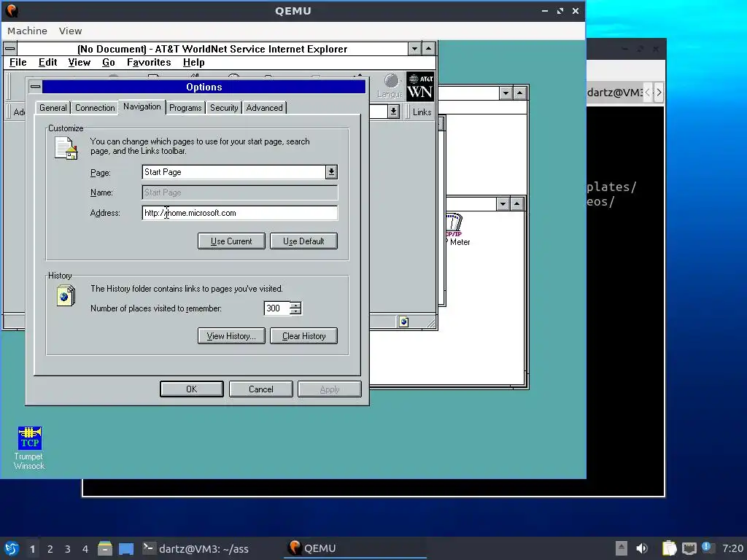Activate the dartz@VM3 terminal taskbar entry
Viewport: 747px width, 560px height.
click(196, 548)
